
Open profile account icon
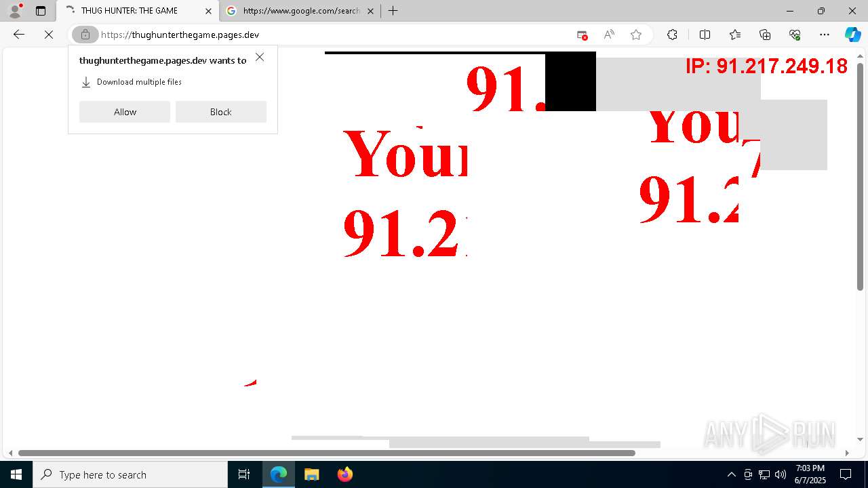click(15, 11)
